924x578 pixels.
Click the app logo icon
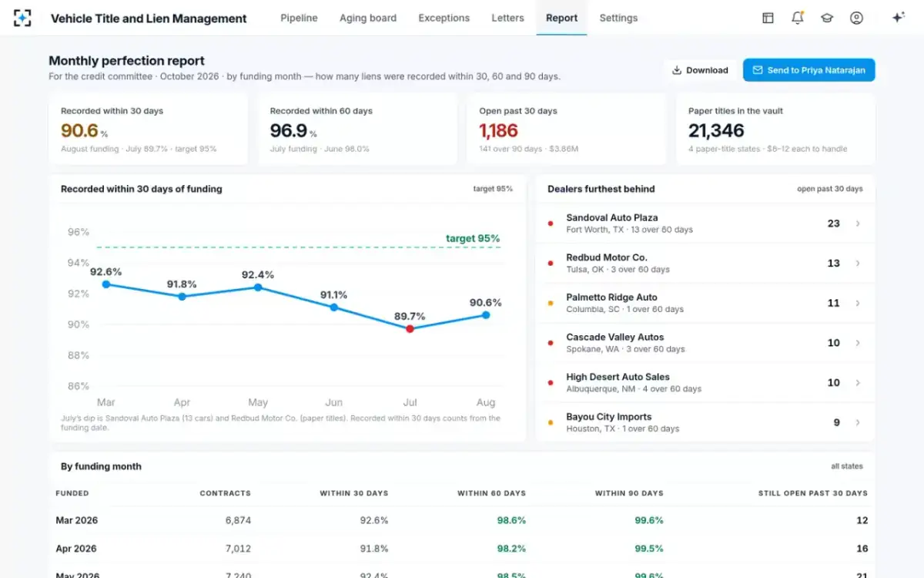22,18
